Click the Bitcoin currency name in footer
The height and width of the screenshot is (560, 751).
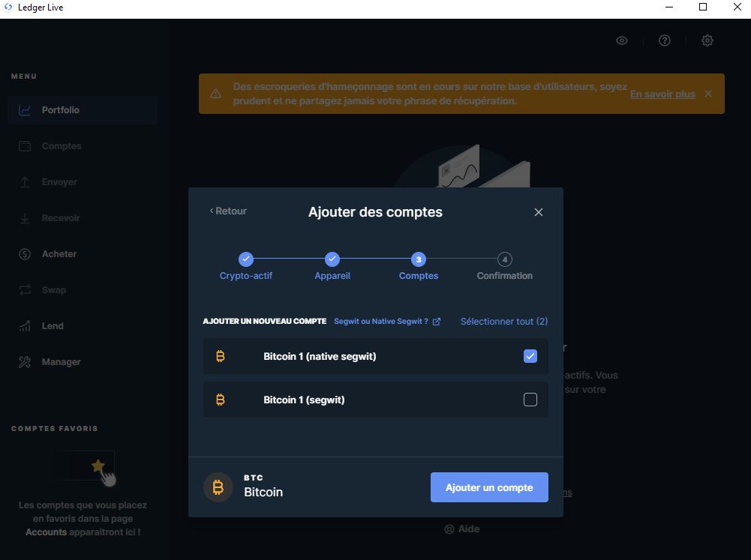pyautogui.click(x=263, y=493)
